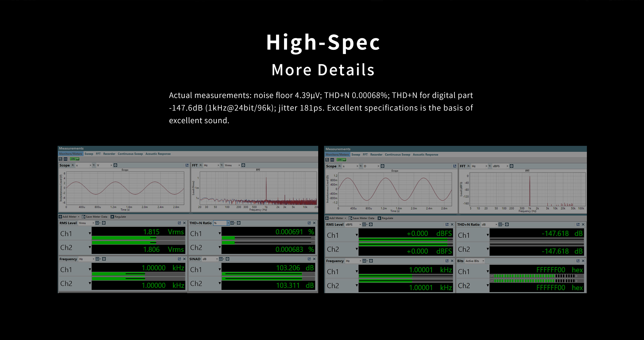Open FFT settings gear in right window

point(512,166)
